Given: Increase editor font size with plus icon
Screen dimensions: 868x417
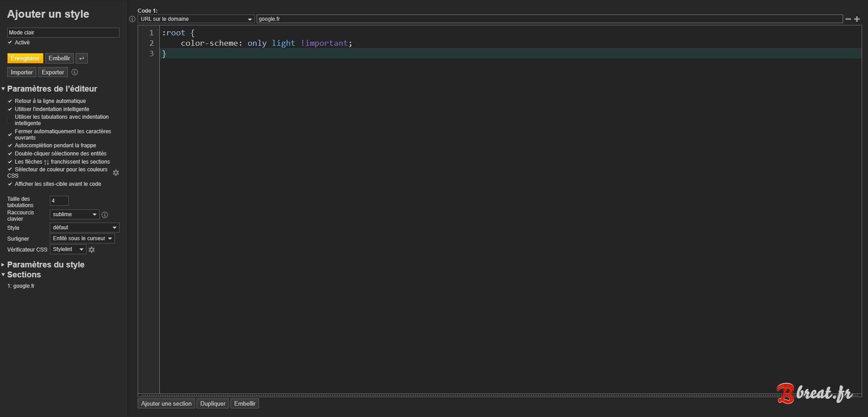Looking at the screenshot, I should (857, 19).
